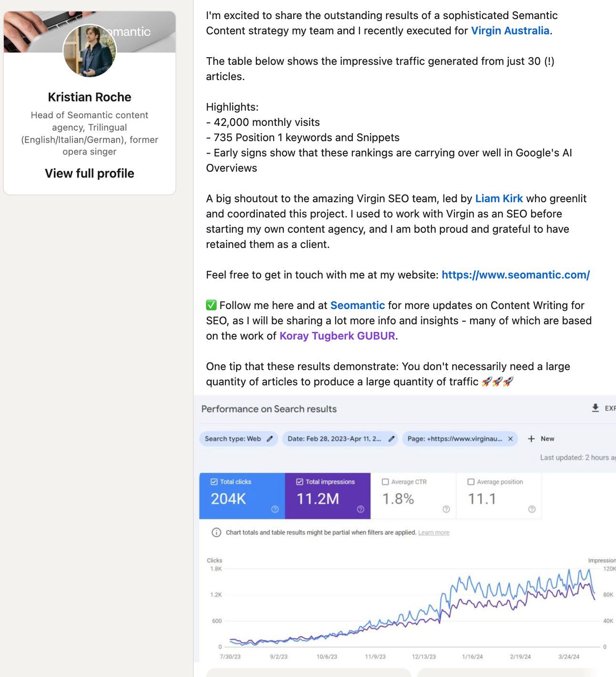Viewport: 616px width, 677px height.
Task: Open Kristian Roche name link
Action: pos(90,97)
